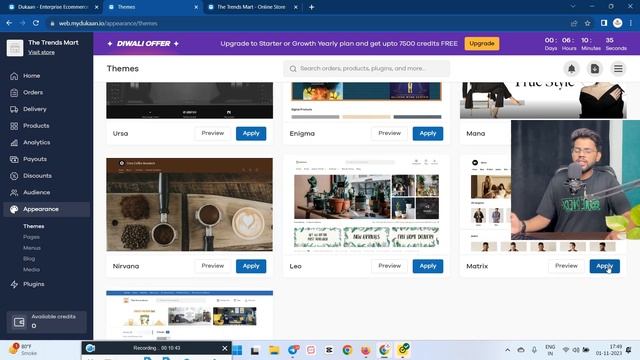Screen dimensions: 640x360
Task: Open the Plugins section
Action: click(33, 284)
